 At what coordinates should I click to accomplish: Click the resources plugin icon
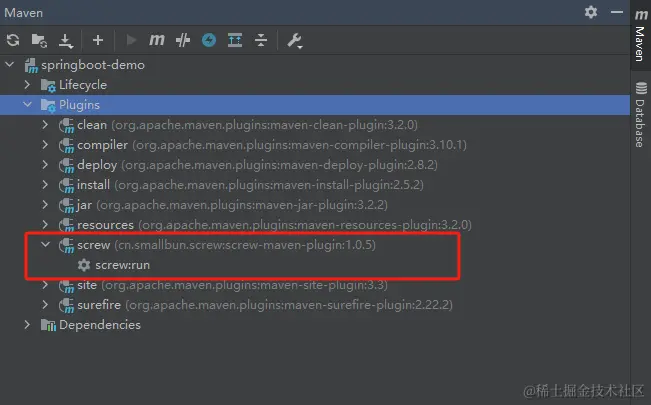tap(66, 226)
